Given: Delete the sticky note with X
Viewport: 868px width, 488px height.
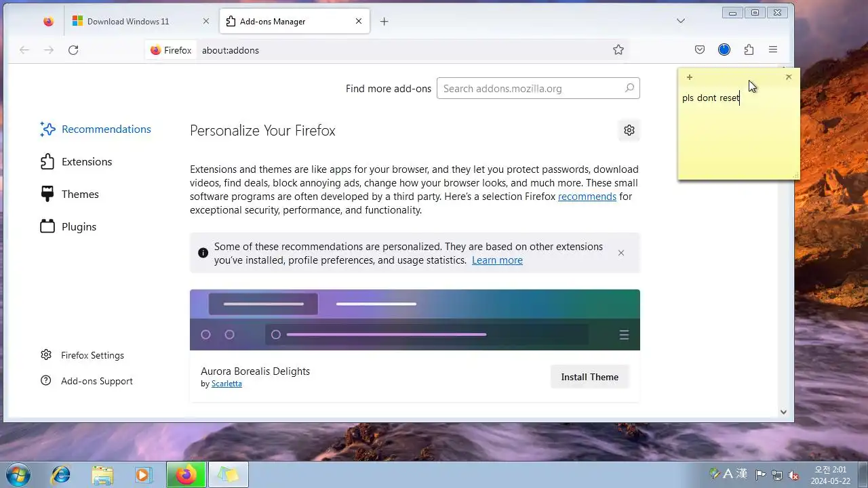Looking at the screenshot, I should point(788,77).
